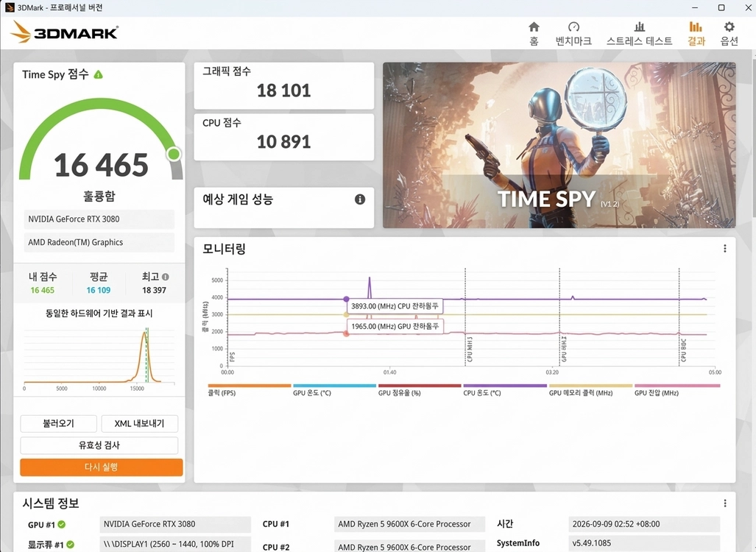Click best score value 18 397

pyautogui.click(x=154, y=290)
